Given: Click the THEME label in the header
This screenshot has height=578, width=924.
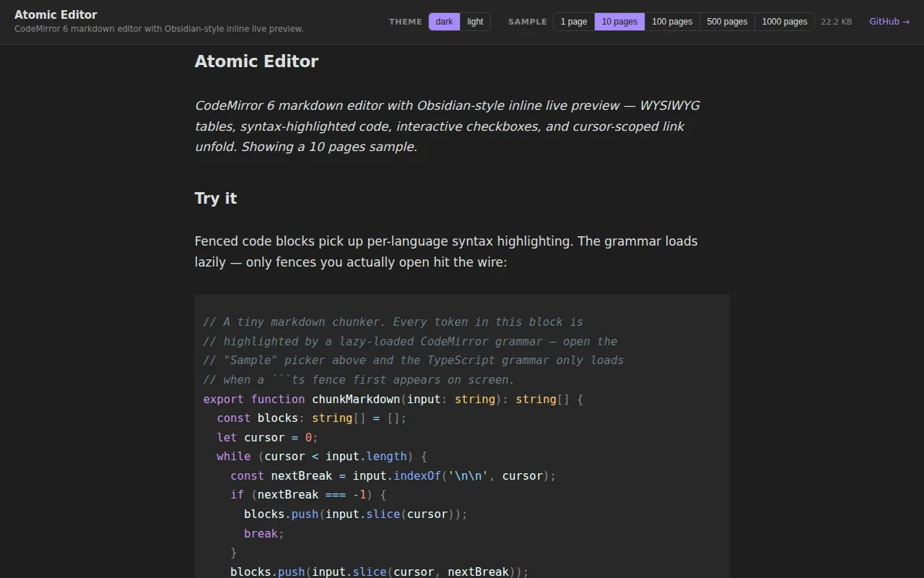Looking at the screenshot, I should 406,22.
